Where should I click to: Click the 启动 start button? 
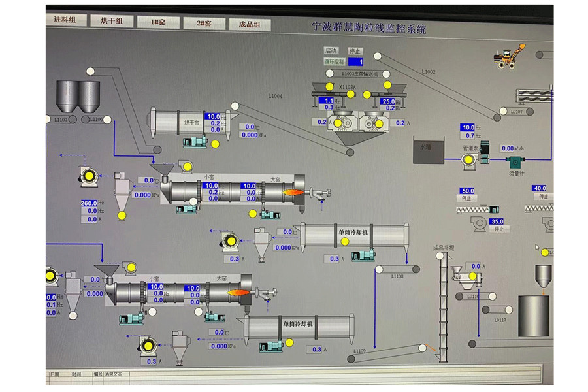331,50
